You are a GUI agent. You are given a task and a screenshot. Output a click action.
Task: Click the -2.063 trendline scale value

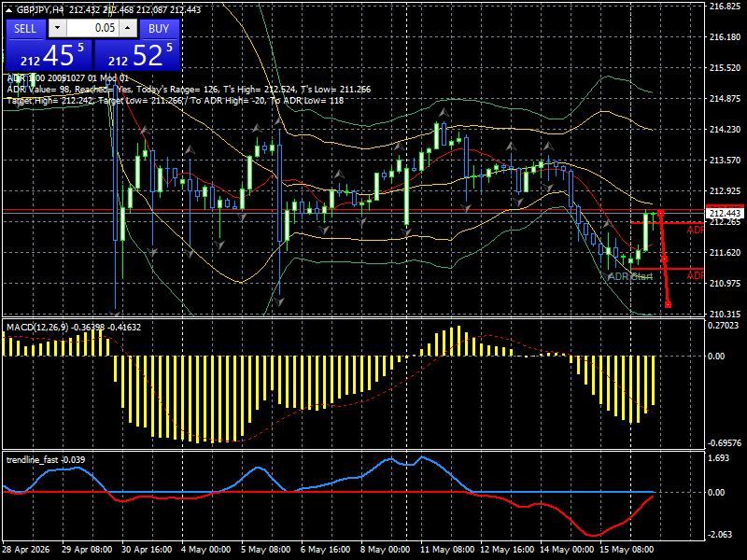point(719,534)
